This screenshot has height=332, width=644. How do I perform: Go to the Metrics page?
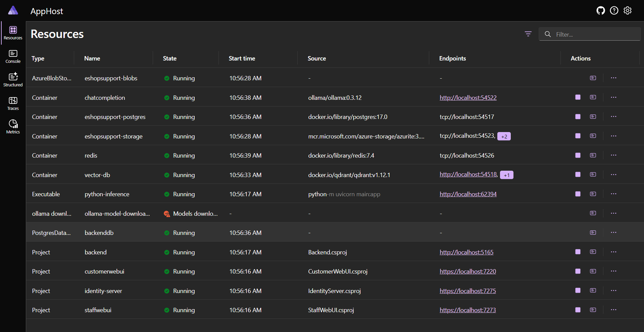coord(13,127)
